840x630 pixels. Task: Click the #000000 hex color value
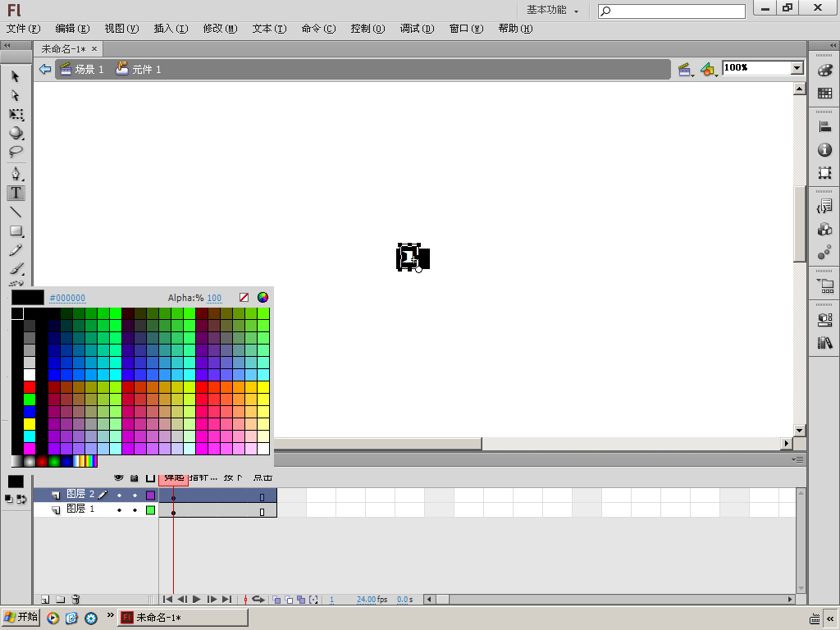[67, 298]
